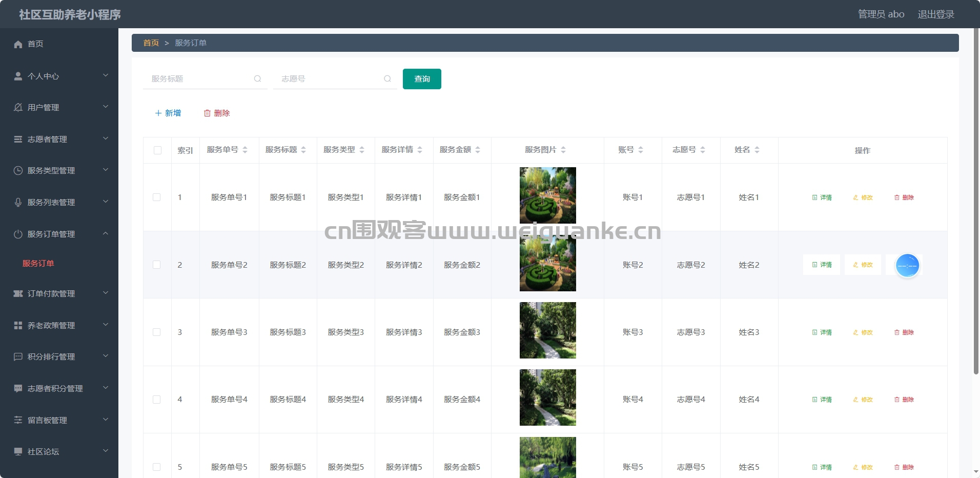Click the 查询 search button

click(x=422, y=79)
